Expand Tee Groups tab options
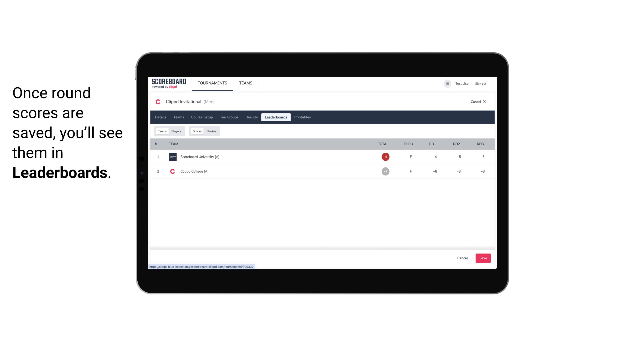This screenshot has height=346, width=644. coord(229,117)
